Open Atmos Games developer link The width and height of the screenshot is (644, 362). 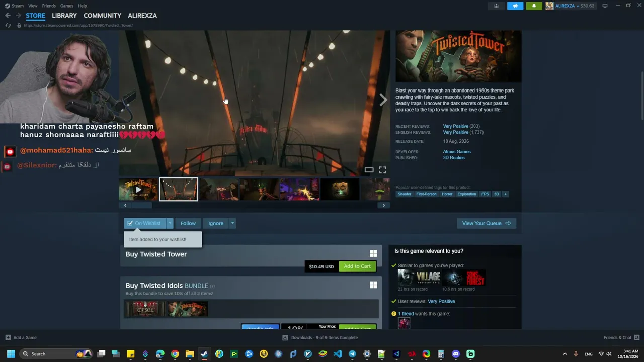pos(457,152)
